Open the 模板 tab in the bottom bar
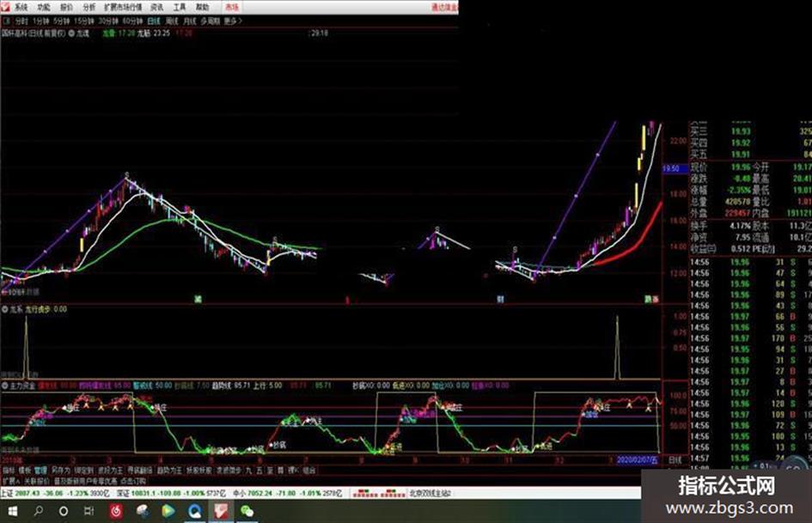 (24, 470)
